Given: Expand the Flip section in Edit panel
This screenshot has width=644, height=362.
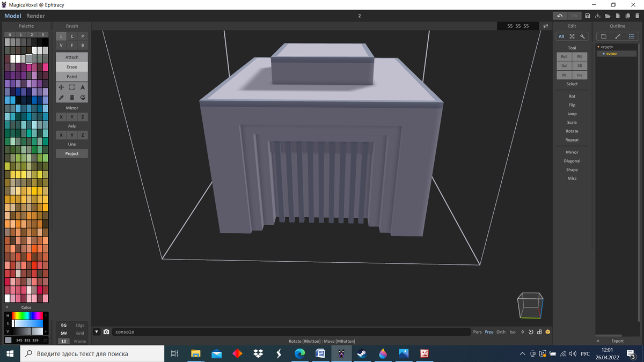Looking at the screenshot, I should [572, 105].
